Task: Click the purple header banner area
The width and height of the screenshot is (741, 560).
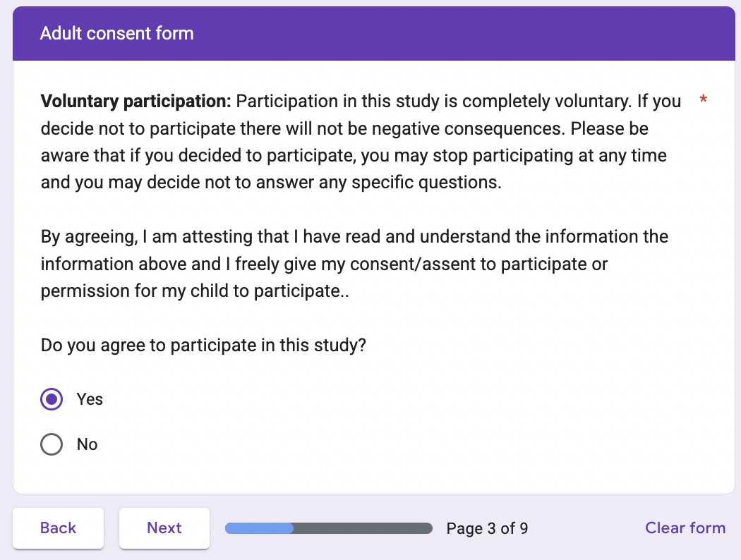Action: click(x=459, y=33)
